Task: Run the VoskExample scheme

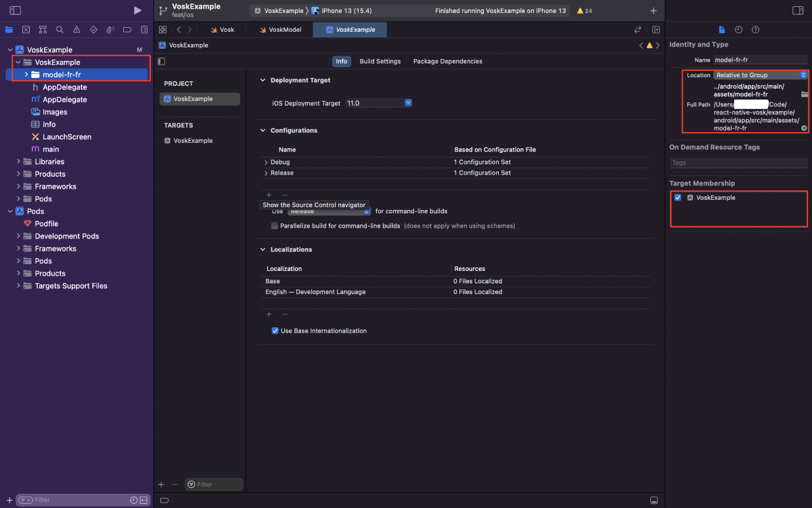Action: point(137,11)
